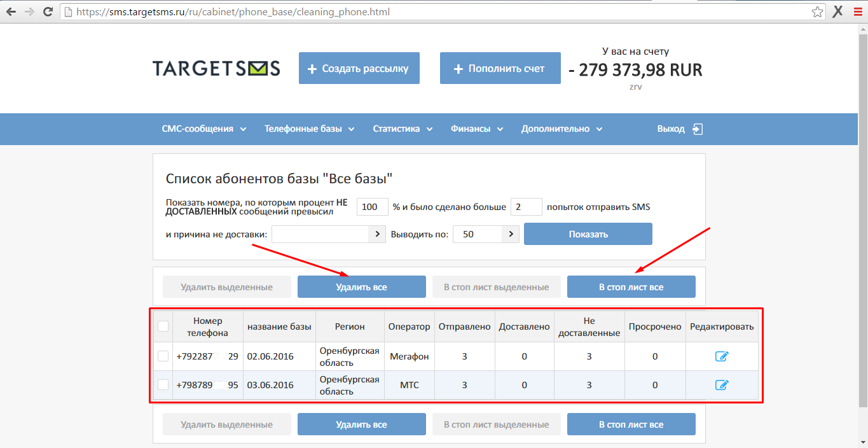The width and height of the screenshot is (868, 448).
Task: Click lower В стоп лист выделенные button
Action: (497, 424)
